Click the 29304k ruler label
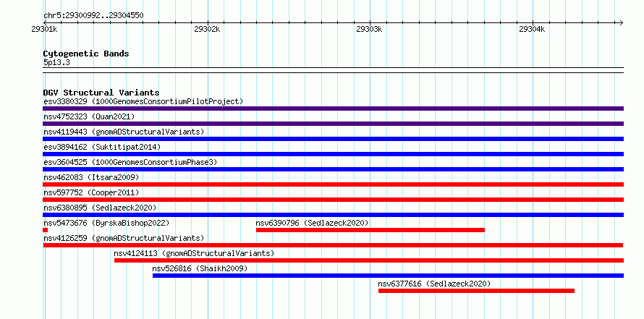Image resolution: width=644 pixels, height=319 pixels. click(x=532, y=29)
